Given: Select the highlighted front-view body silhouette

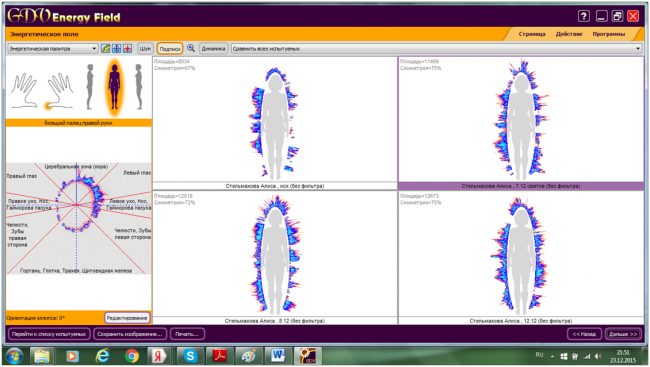Looking at the screenshot, I should (114, 88).
